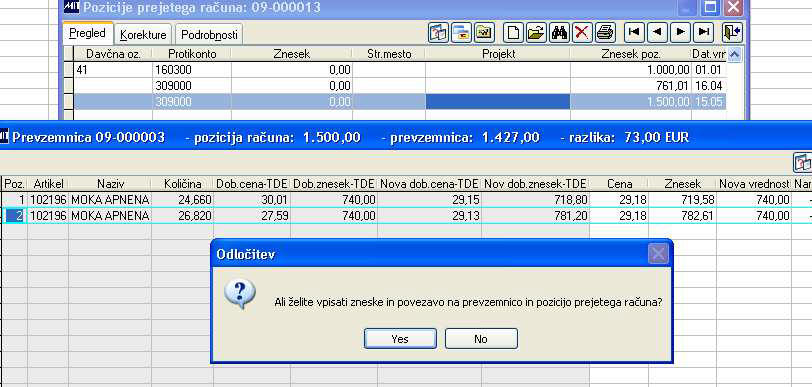The width and height of the screenshot is (812, 387).
Task: Sort by the Znesek poz. column header
Action: tap(631, 54)
